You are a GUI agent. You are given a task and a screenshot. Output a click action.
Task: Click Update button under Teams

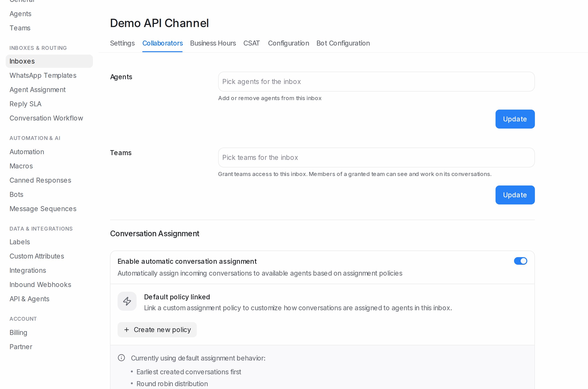coord(515,195)
